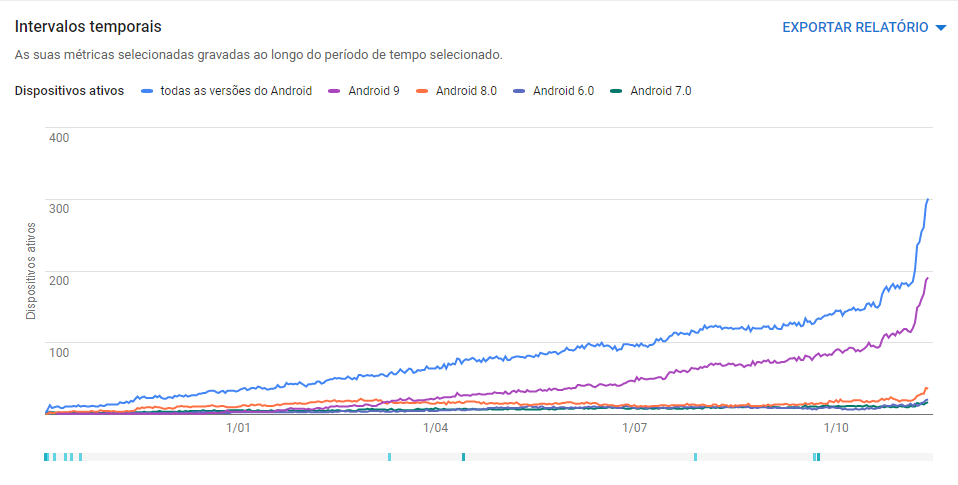Open the EXPORTAR RELATÓRIO export button
Image resolution: width=958 pixels, height=485 pixels.
[x=855, y=28]
